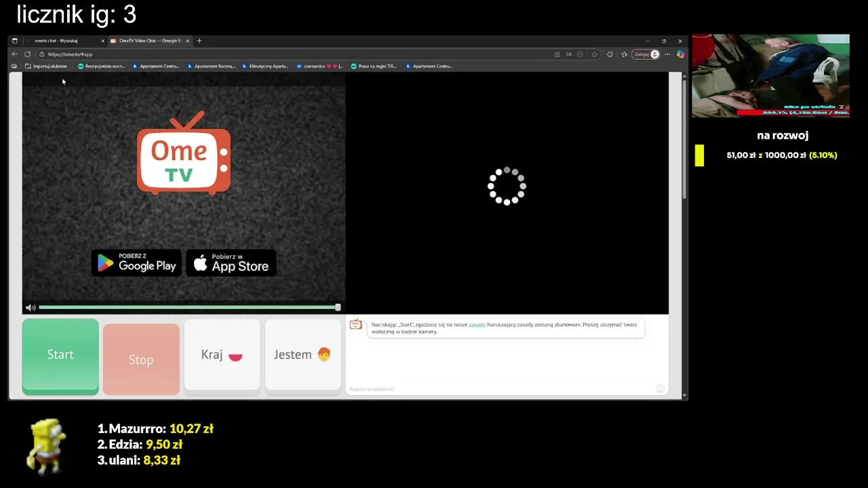
Task: Click the yellow donation progress bar
Action: click(x=699, y=155)
